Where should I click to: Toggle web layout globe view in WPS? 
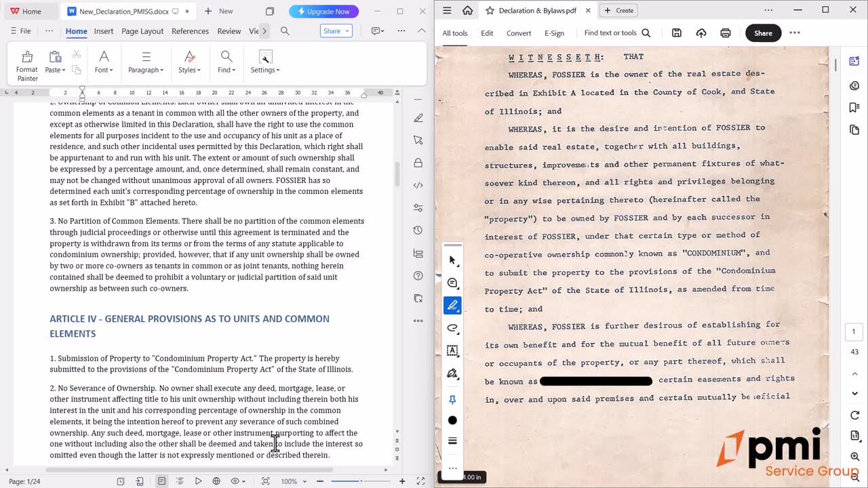coord(216,481)
